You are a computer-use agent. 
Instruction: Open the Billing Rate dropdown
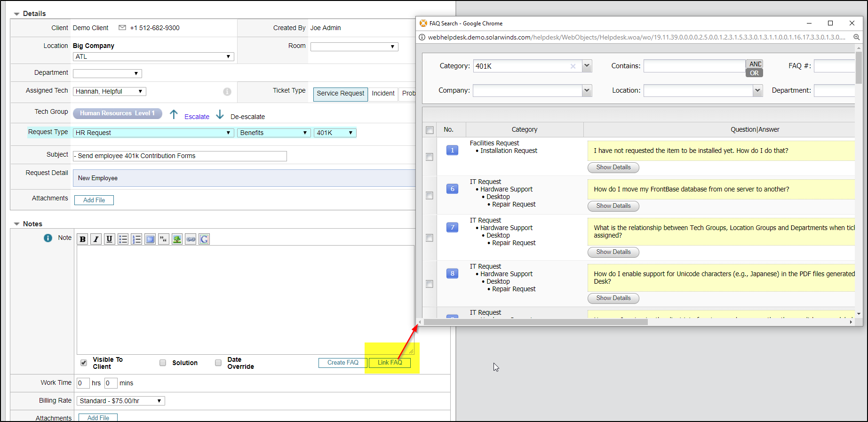(121, 401)
